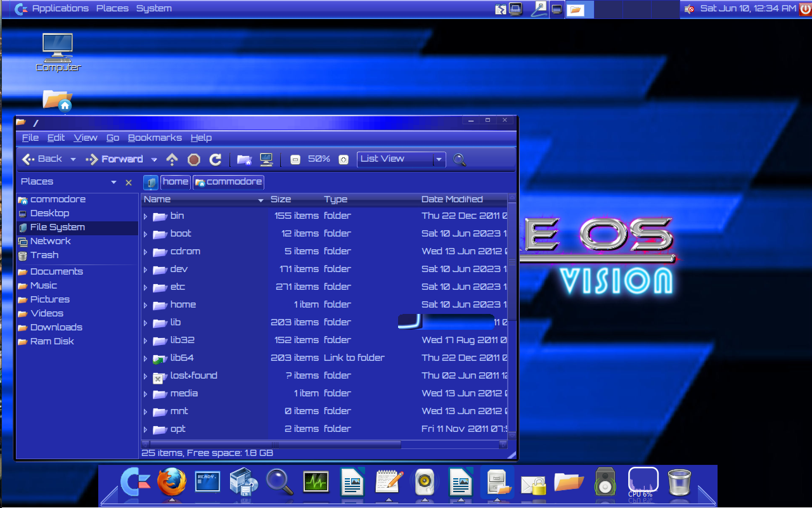Viewport: 812px width, 508px height.
Task: Zoom out with the minus icon
Action: click(x=295, y=159)
